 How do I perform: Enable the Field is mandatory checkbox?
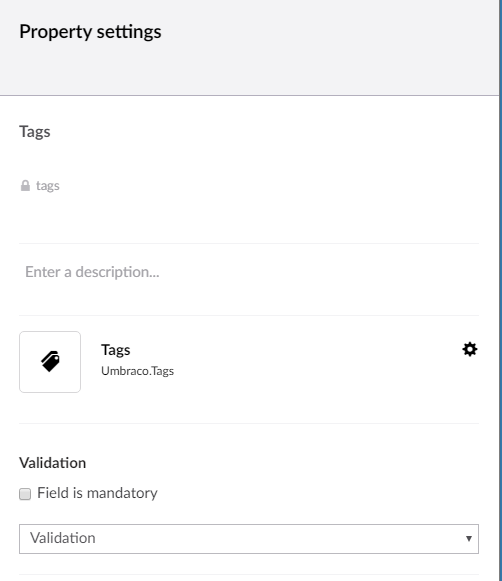click(x=25, y=494)
